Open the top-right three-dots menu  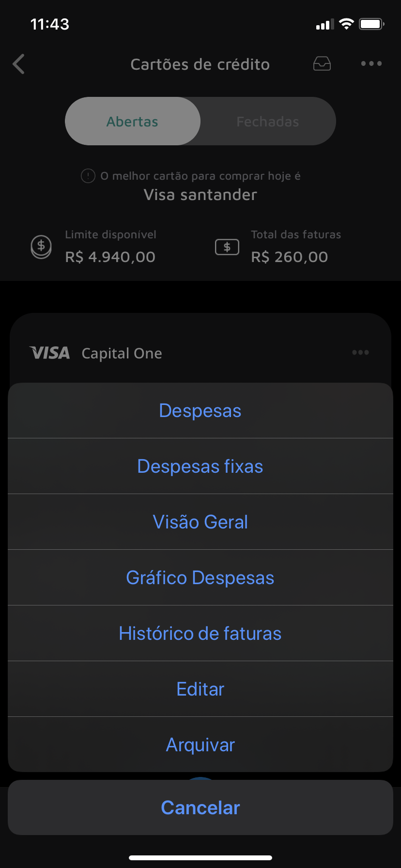(x=371, y=63)
